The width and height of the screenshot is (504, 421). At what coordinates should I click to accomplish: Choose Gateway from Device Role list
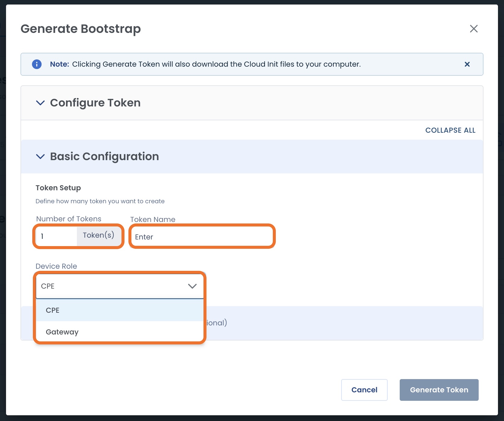pos(120,332)
